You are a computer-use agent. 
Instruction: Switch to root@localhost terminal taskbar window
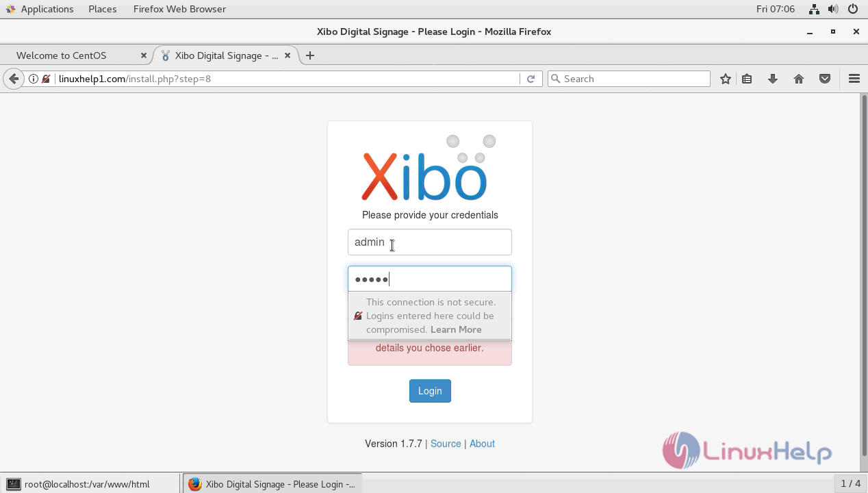pos(90,484)
